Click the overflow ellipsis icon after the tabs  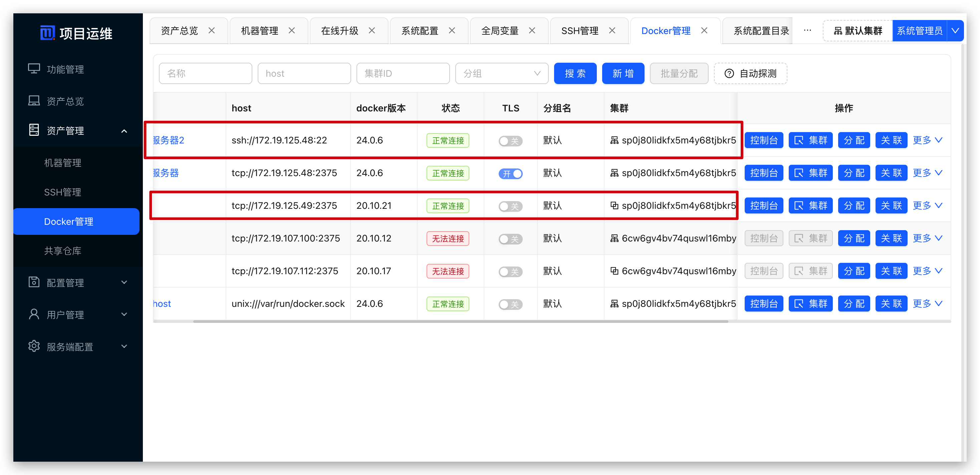807,30
